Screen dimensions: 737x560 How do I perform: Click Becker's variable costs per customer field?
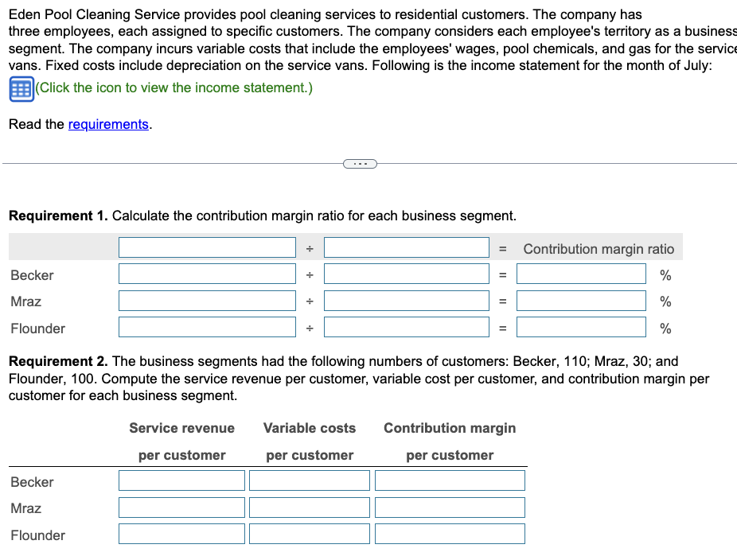coord(309,480)
